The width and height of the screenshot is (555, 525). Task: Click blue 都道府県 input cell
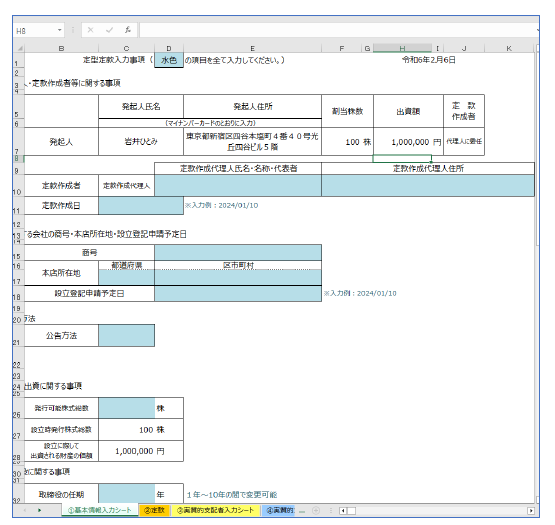126,277
